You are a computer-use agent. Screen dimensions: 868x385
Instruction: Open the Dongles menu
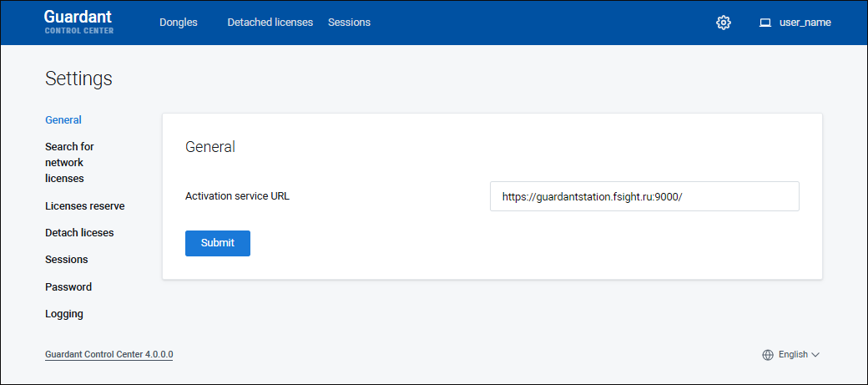(179, 23)
